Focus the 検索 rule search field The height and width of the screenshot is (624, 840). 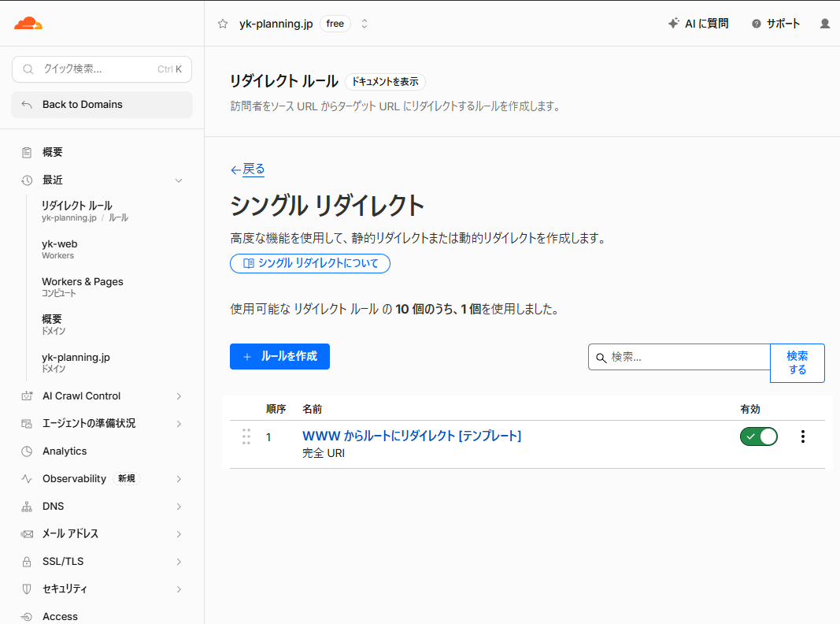[x=679, y=357]
